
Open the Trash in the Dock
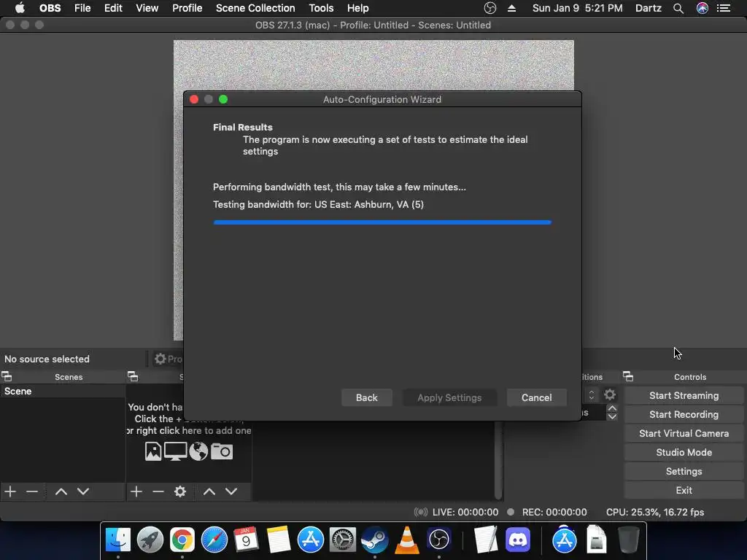[x=628, y=540]
